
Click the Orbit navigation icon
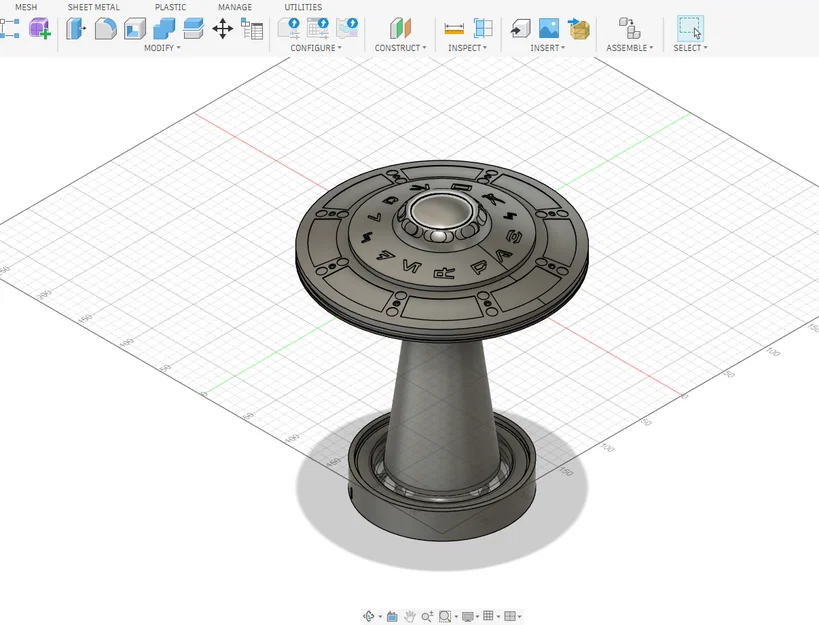click(x=369, y=617)
